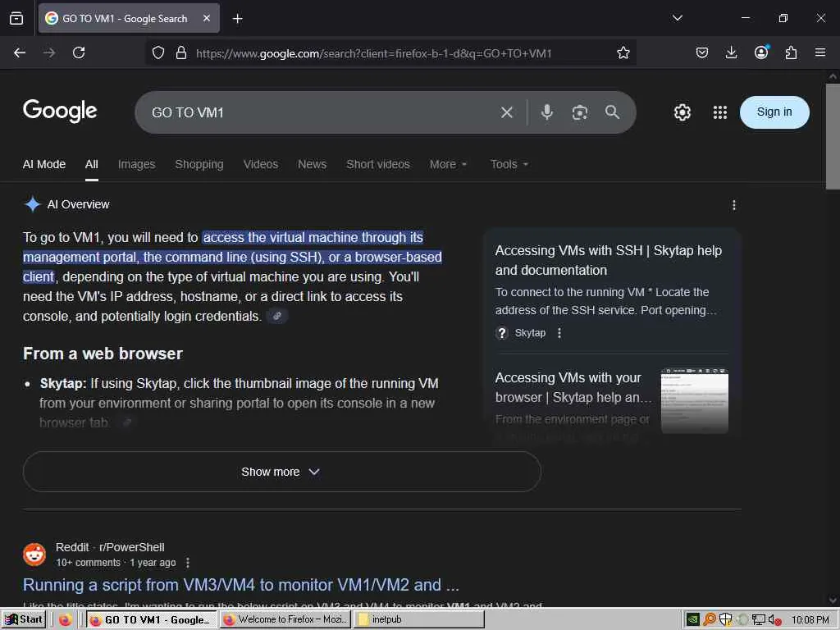Click source link chip after login credentials
This screenshot has height=630, width=840.
pos(277,316)
